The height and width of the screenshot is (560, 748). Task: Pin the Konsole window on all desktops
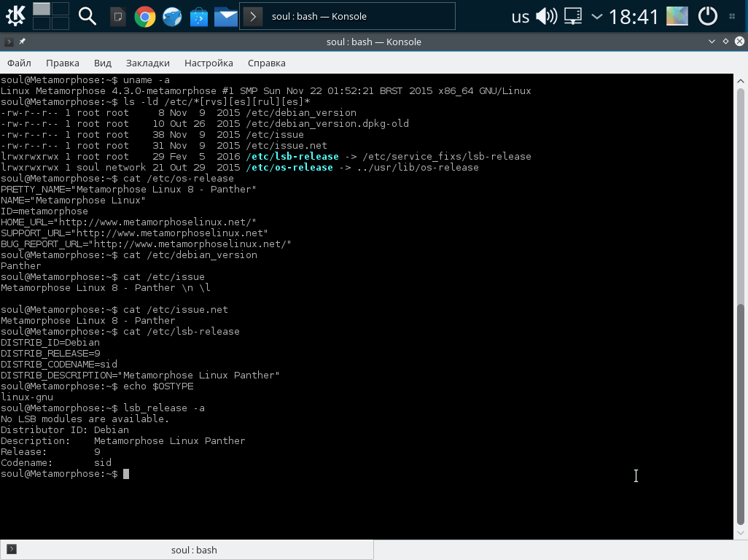click(x=22, y=42)
